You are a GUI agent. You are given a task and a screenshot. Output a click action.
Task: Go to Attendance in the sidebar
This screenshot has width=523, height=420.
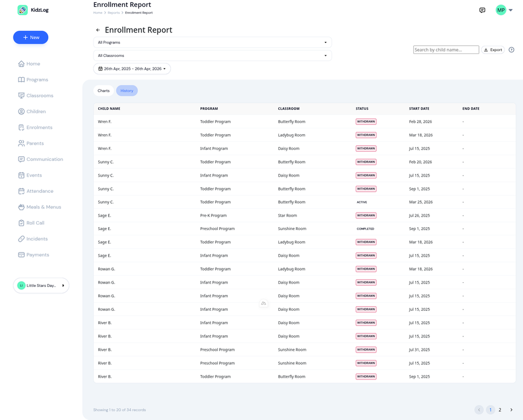coord(35,191)
